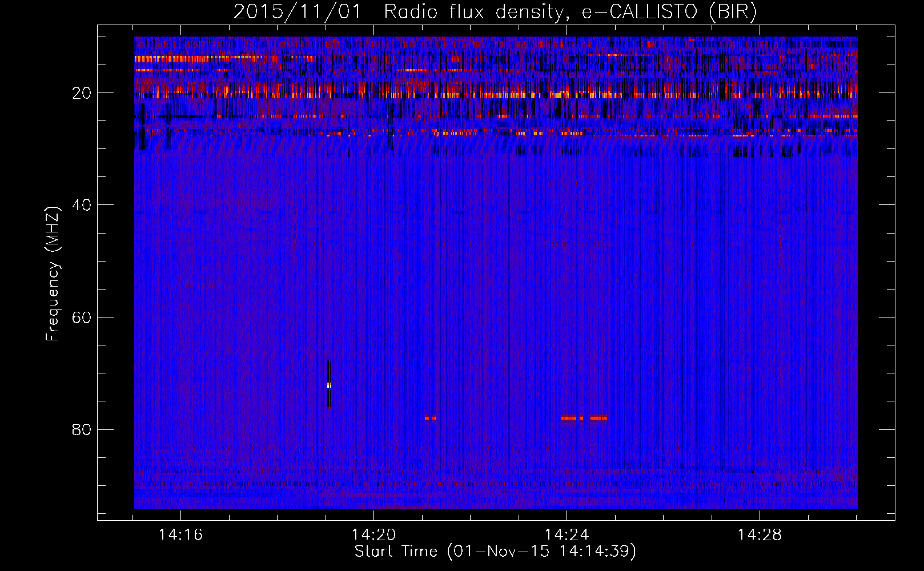Image resolution: width=924 pixels, height=571 pixels.
Task: Click the 60 MHz frequency tick label
Action: click(x=82, y=317)
